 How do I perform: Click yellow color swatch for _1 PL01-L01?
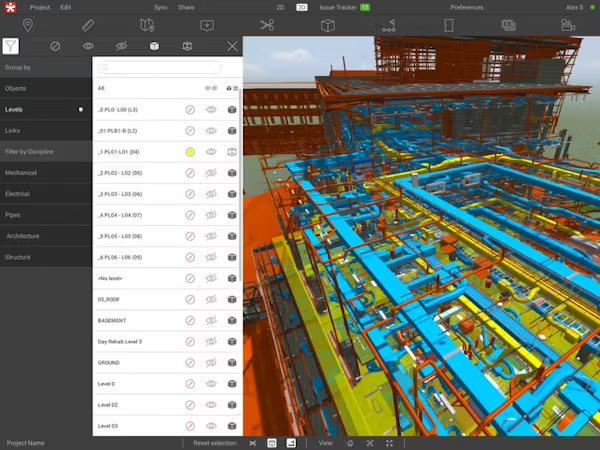[190, 152]
